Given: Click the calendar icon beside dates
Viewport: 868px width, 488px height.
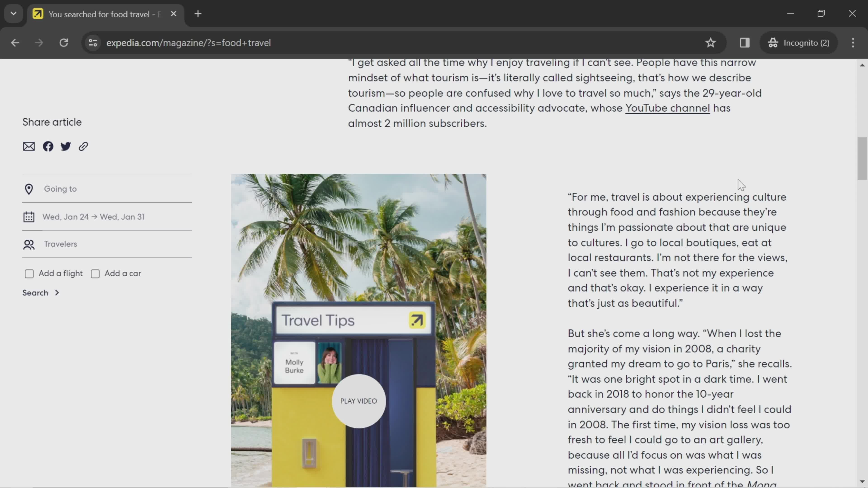Looking at the screenshot, I should (29, 217).
